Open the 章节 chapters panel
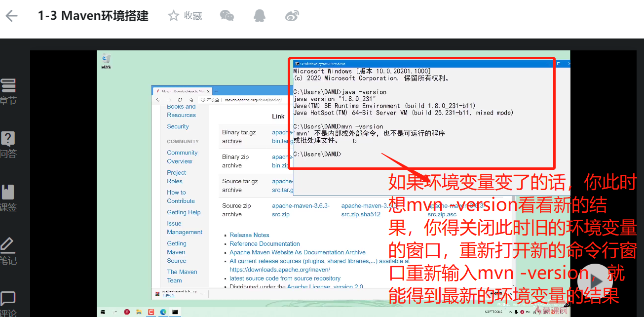This screenshot has height=317, width=644. tap(8, 91)
